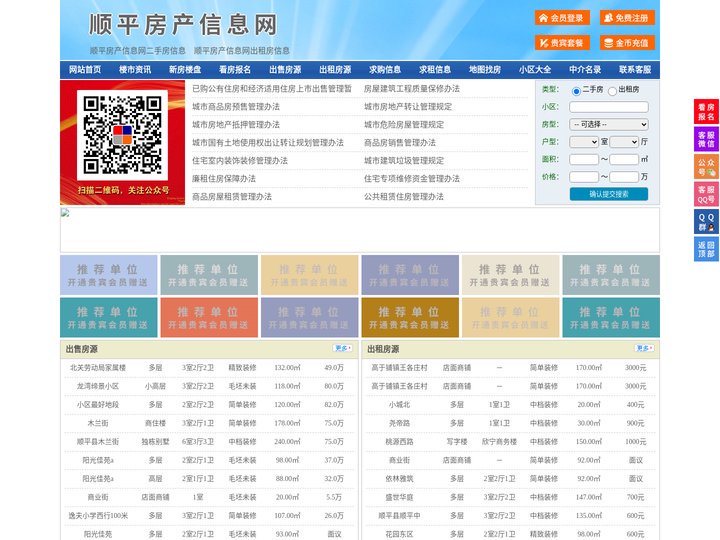This screenshot has width=720, height=540.
Task: Focus the minimum 面积 input field
Action: click(x=584, y=159)
